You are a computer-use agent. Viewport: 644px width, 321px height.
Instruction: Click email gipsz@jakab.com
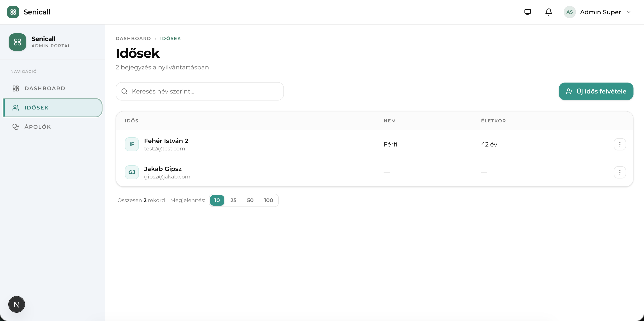167,176
